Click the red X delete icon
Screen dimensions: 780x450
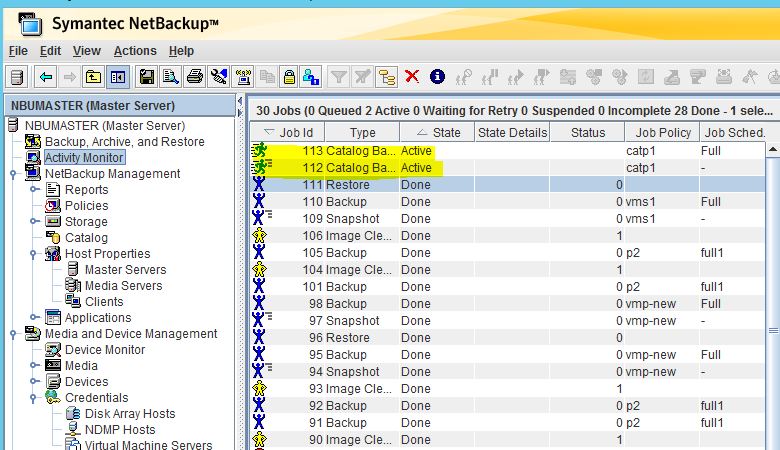pyautogui.click(x=412, y=77)
